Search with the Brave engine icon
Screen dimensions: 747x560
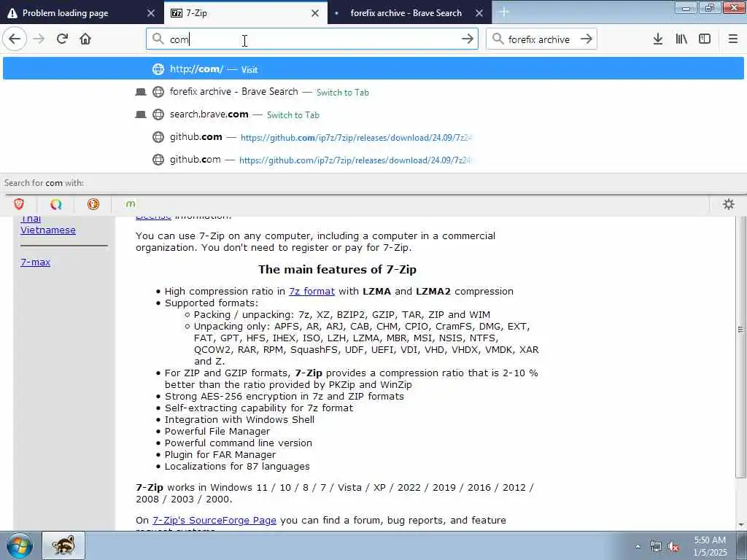[19, 204]
